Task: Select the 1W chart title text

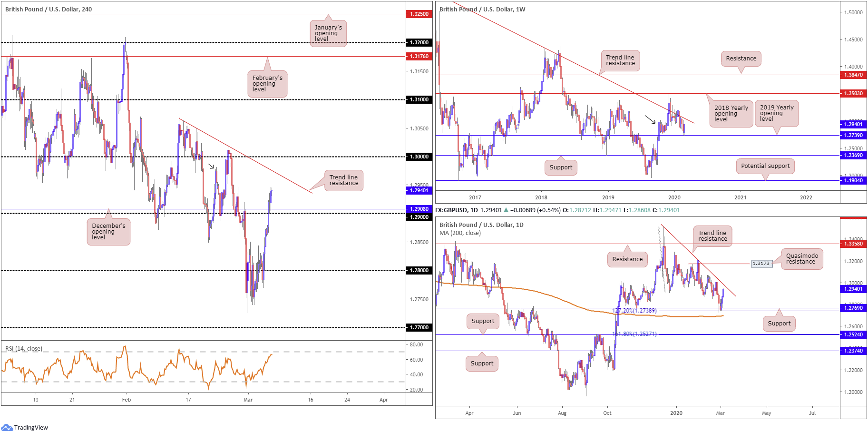Action: [x=482, y=9]
